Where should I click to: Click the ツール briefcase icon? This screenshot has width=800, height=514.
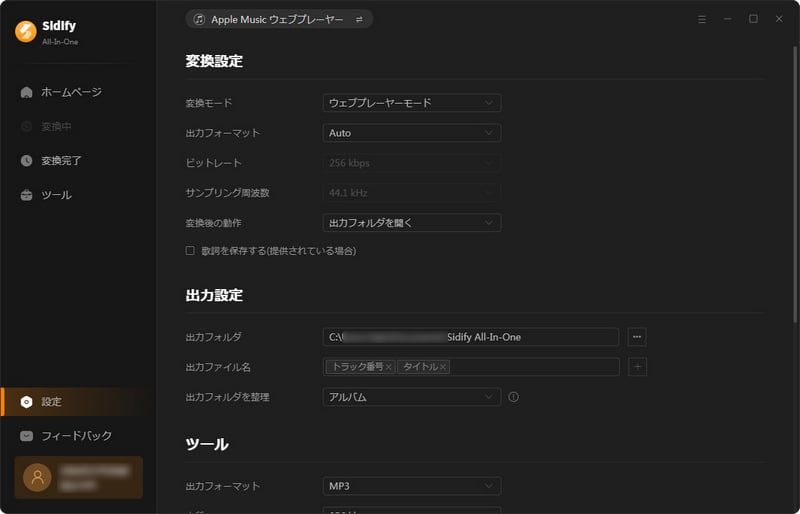pos(27,195)
